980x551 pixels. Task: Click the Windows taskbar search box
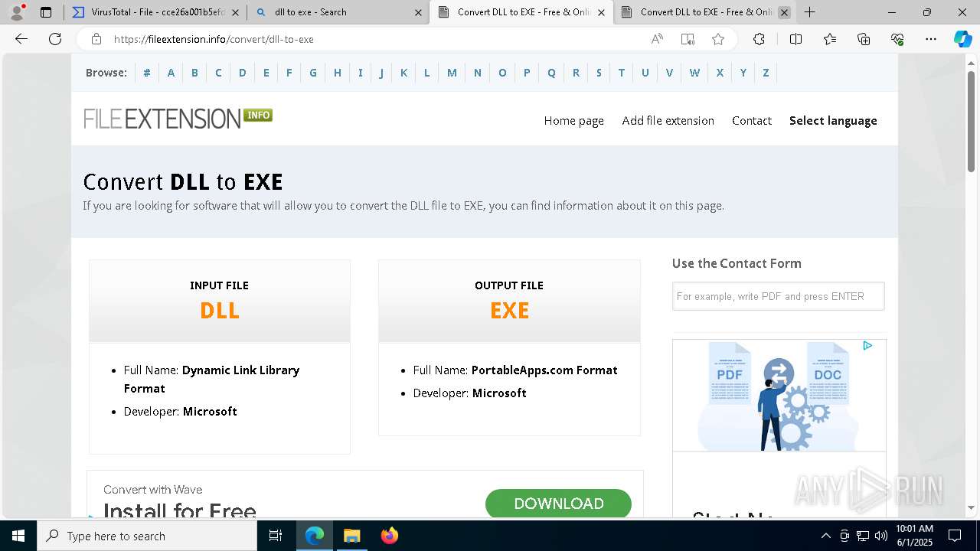click(147, 536)
